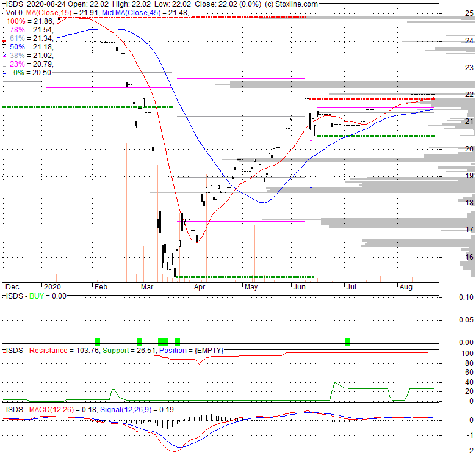Viewport: 476px width, 455px height.
Task: Click the 0% = 20.50 Fibonacci label
Action: pyautogui.click(x=32, y=73)
